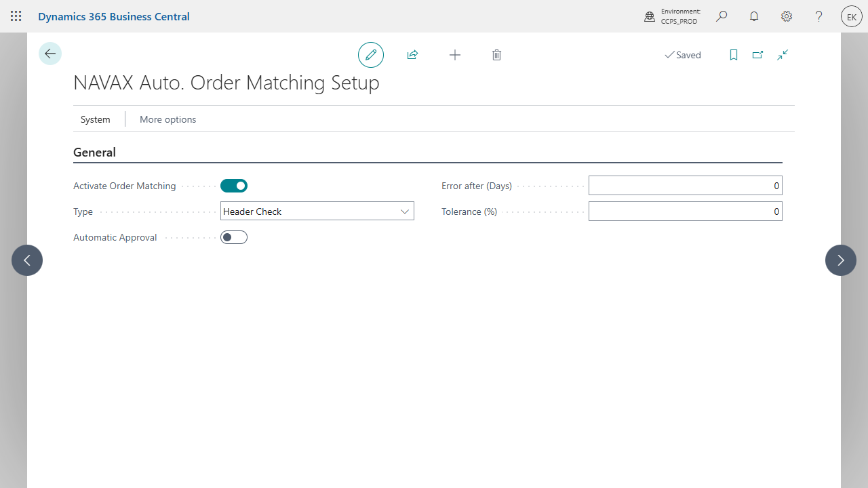The image size is (868, 488).
Task: Open the settings gear
Action: [787, 16]
